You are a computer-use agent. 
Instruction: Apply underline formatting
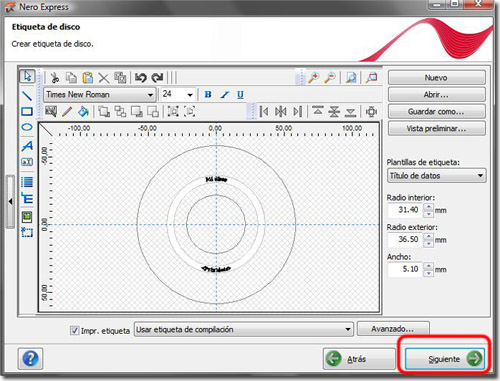coord(240,95)
